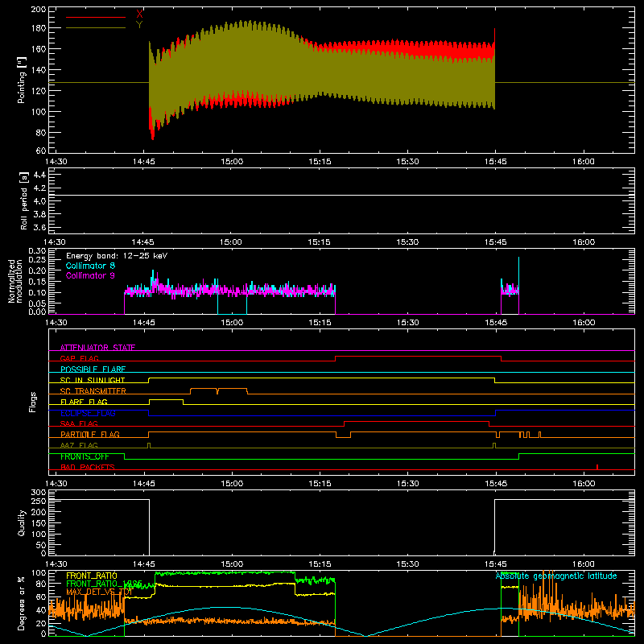This screenshot has height=644, width=644.
Task: Click the POSSIBLE_FLARE flag label
Action: tap(93, 369)
